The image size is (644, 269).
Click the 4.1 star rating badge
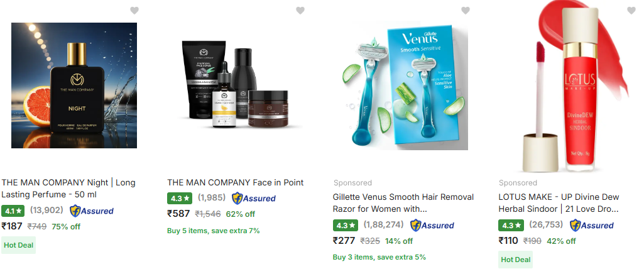pos(13,211)
